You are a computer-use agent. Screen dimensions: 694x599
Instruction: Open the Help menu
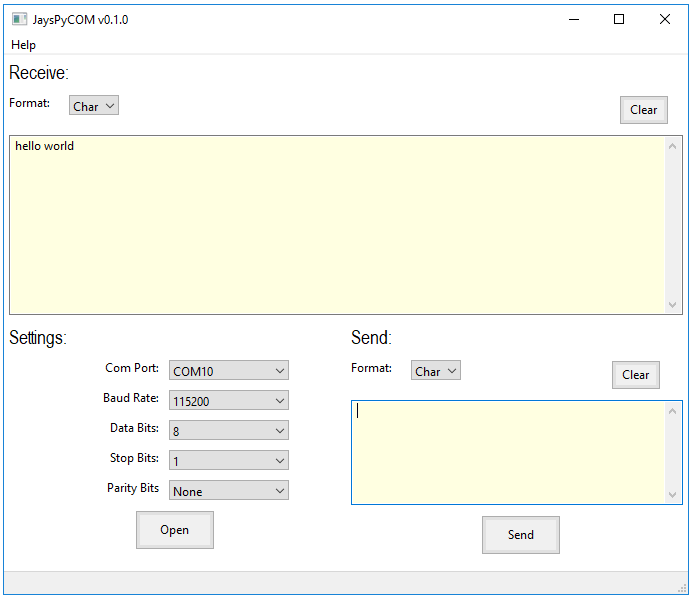click(x=23, y=45)
